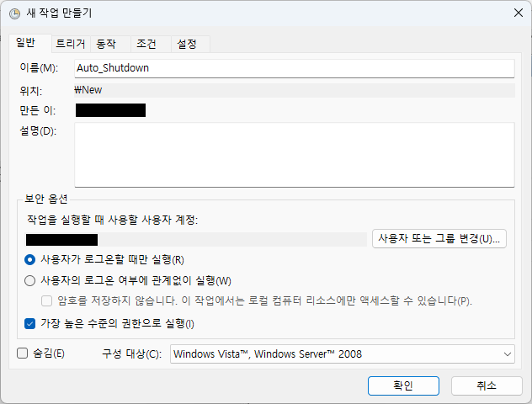Switch to the 일반 tab
The width and height of the screenshot is (532, 404).
pyautogui.click(x=29, y=43)
